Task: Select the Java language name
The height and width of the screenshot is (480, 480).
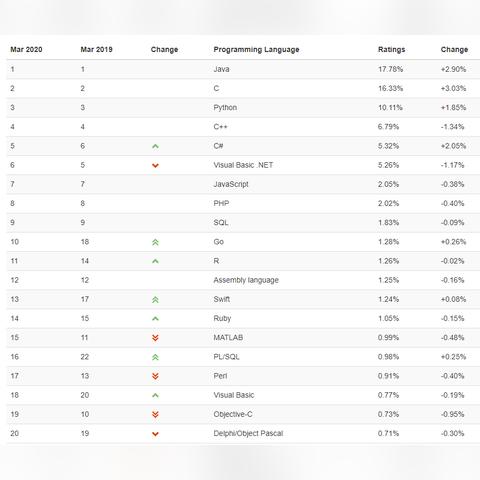Action: (x=221, y=69)
